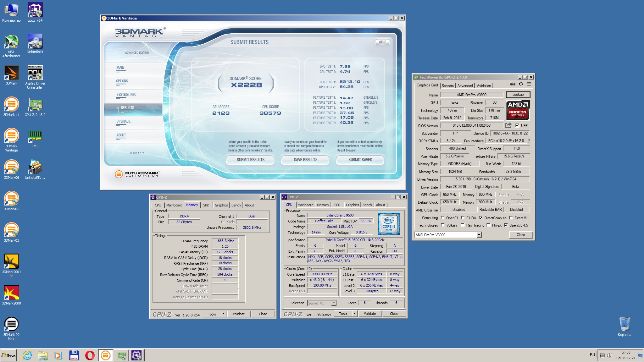
Task: Click the Name field AMD FirePro V3900
Action: click(x=471, y=95)
